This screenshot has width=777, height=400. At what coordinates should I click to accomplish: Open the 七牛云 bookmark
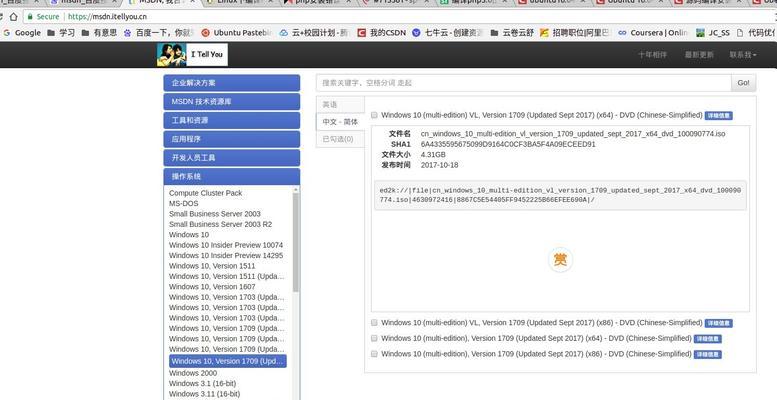[447, 33]
